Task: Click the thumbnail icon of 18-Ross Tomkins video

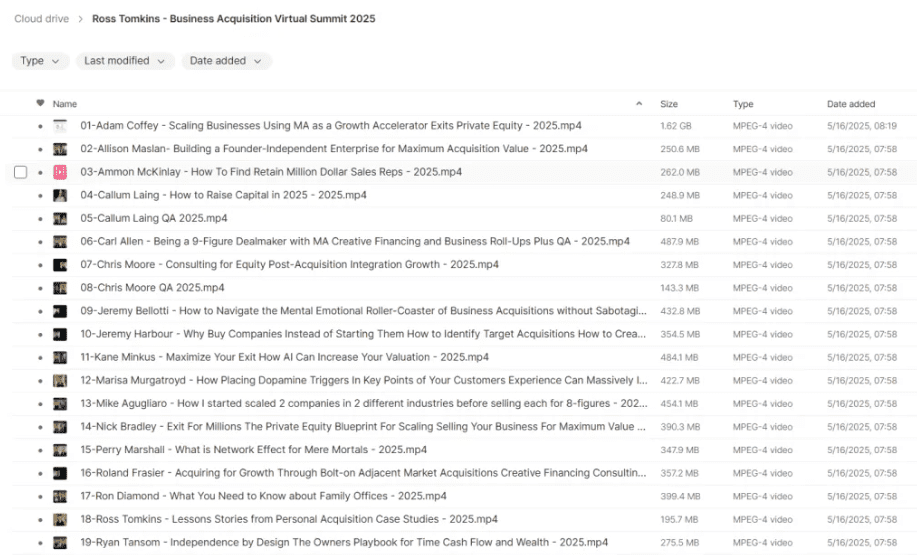Action: (60, 519)
